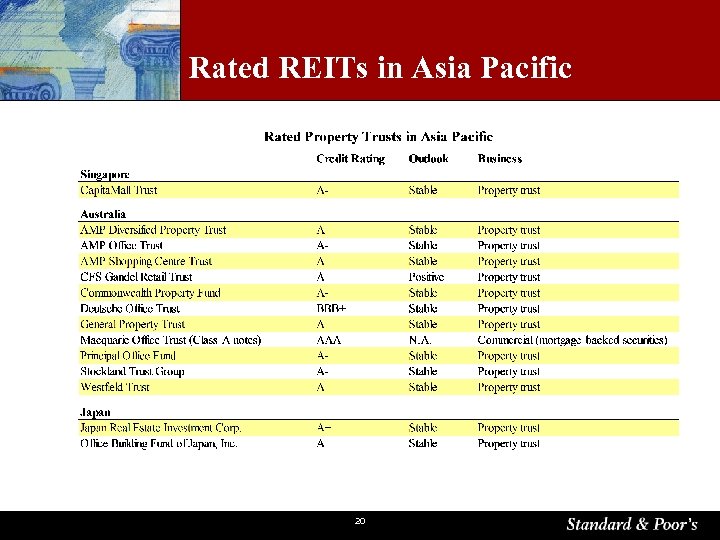Select 'General Property Trust'
Screen dimensions: 720x540
pyautogui.click(x=132, y=324)
